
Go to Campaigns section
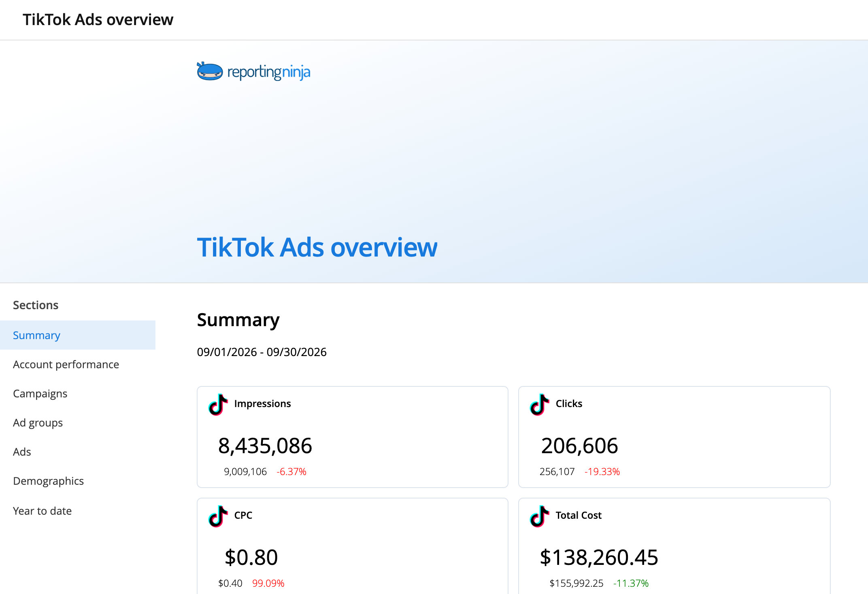tap(40, 393)
